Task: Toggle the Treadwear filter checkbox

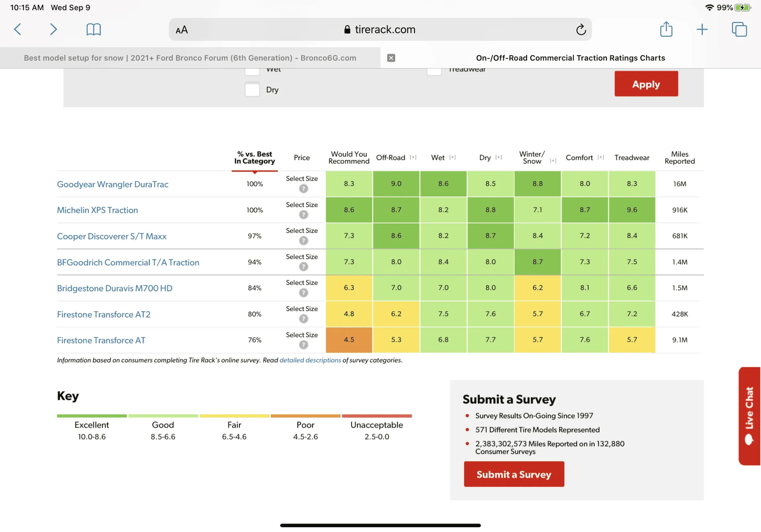Action: pyautogui.click(x=434, y=71)
